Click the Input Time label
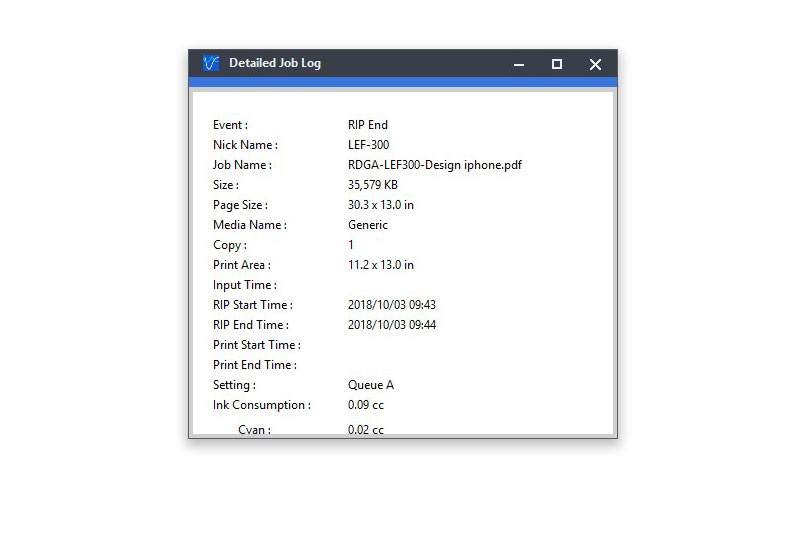This screenshot has height=533, width=800. tap(244, 285)
